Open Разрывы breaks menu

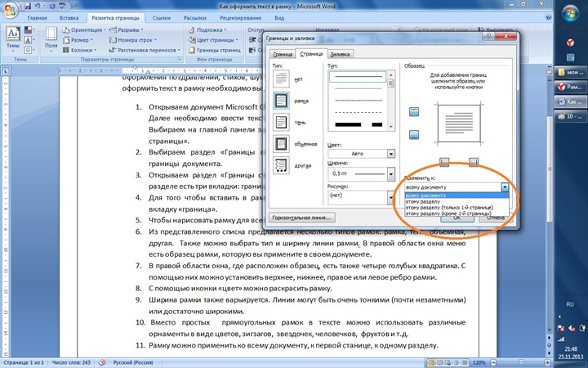[127, 29]
